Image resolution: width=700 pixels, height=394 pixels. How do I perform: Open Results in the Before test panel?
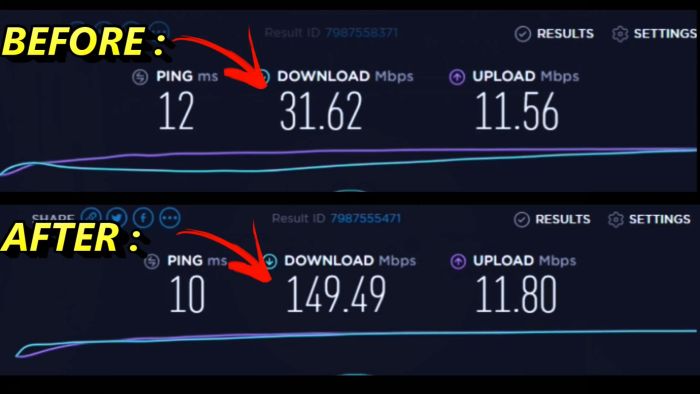pos(554,33)
